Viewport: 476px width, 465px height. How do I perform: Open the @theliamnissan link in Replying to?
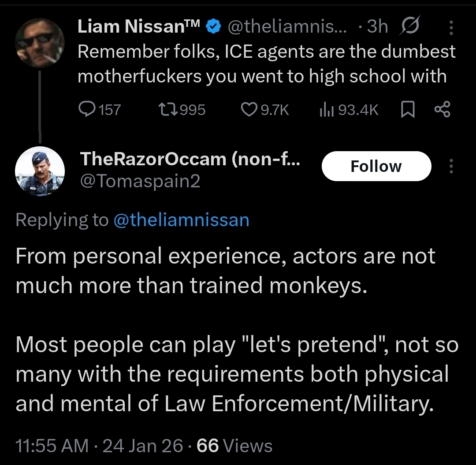point(181,219)
